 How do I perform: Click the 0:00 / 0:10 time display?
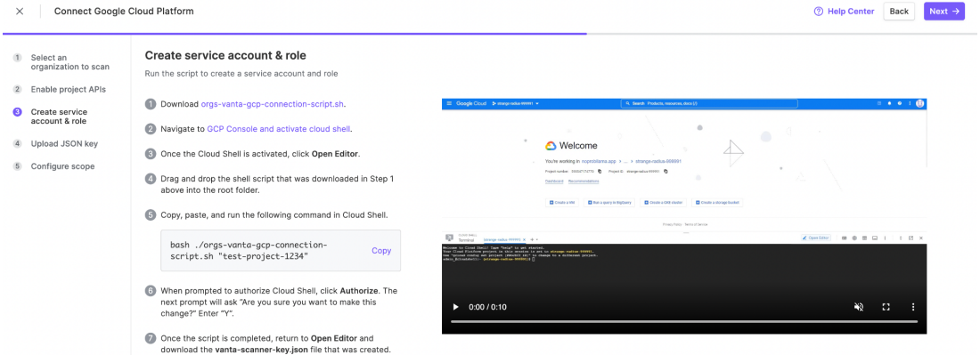click(x=488, y=307)
